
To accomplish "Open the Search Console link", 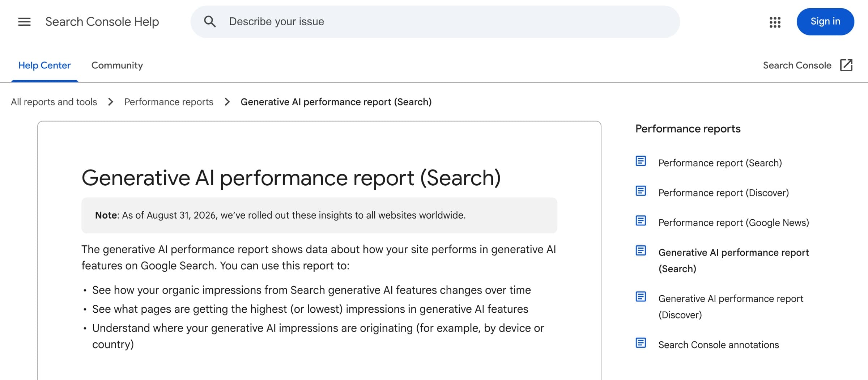I will (x=797, y=66).
